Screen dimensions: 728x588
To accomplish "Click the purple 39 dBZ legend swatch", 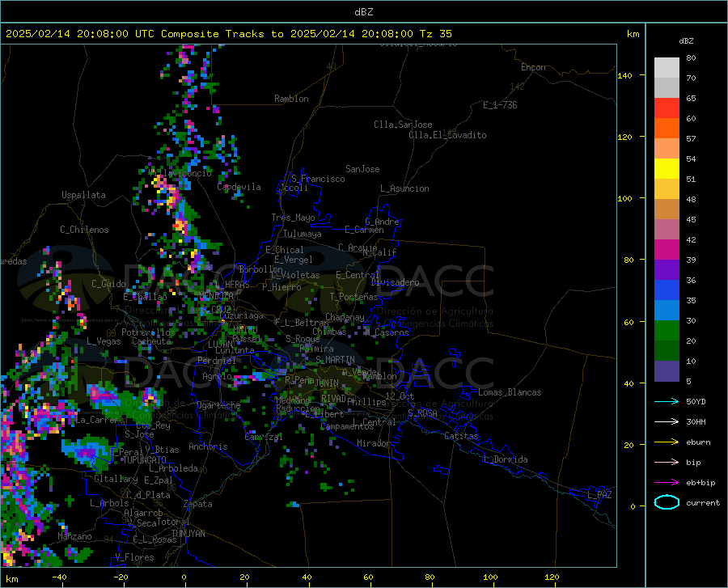I will point(667,270).
